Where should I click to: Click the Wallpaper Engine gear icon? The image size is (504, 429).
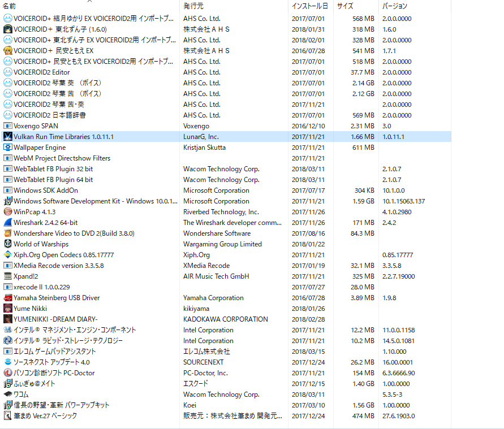8,148
